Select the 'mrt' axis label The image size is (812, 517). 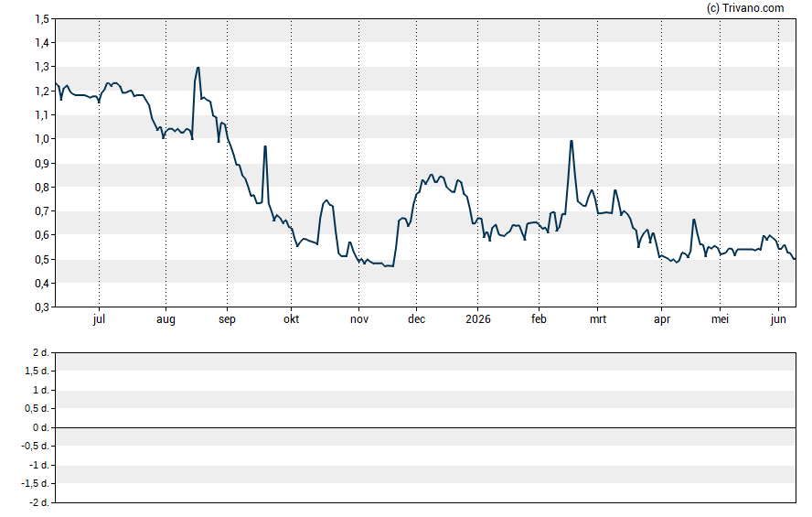coord(598,318)
